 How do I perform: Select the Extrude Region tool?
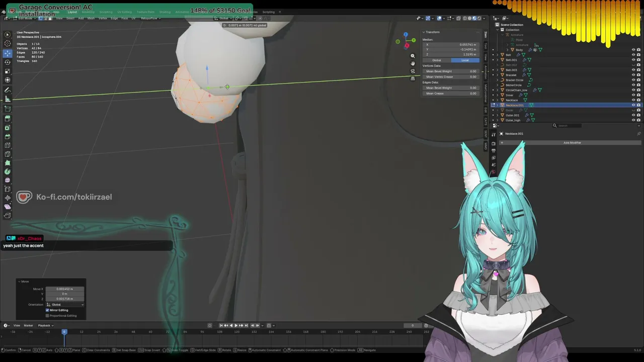[8, 119]
